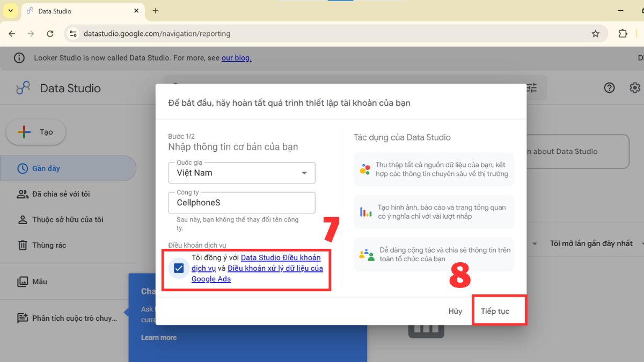Open the Help question mark icon
Image resolution: width=644 pixels, height=362 pixels.
609,88
